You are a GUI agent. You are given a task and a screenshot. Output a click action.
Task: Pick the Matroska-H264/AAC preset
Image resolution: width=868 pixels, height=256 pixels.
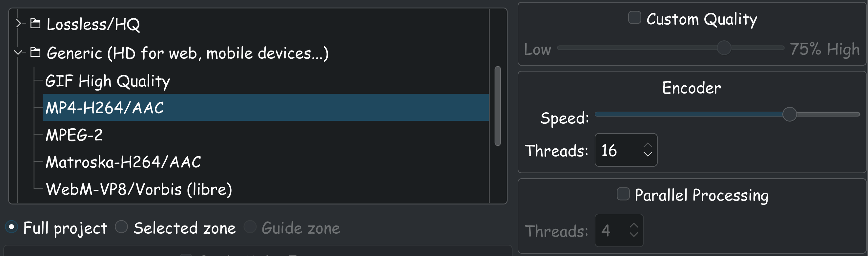[x=123, y=162]
